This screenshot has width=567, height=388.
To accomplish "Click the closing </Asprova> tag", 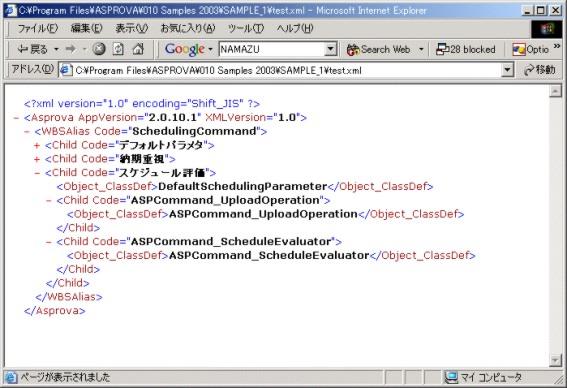I will [55, 311].
